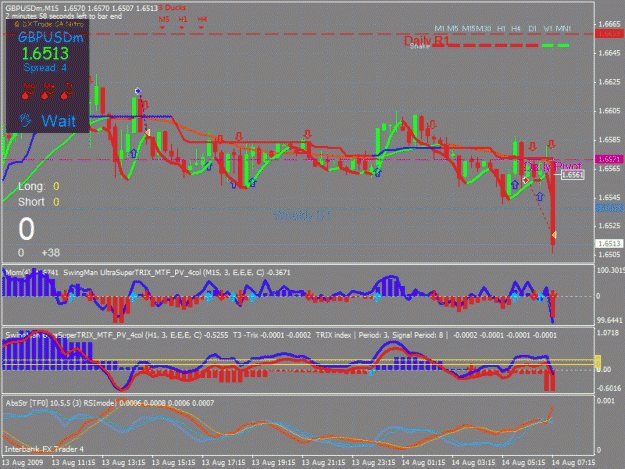Click the 14 Aug 07:15 time axis label
This screenshot has height=469, width=625.
[x=573, y=463]
